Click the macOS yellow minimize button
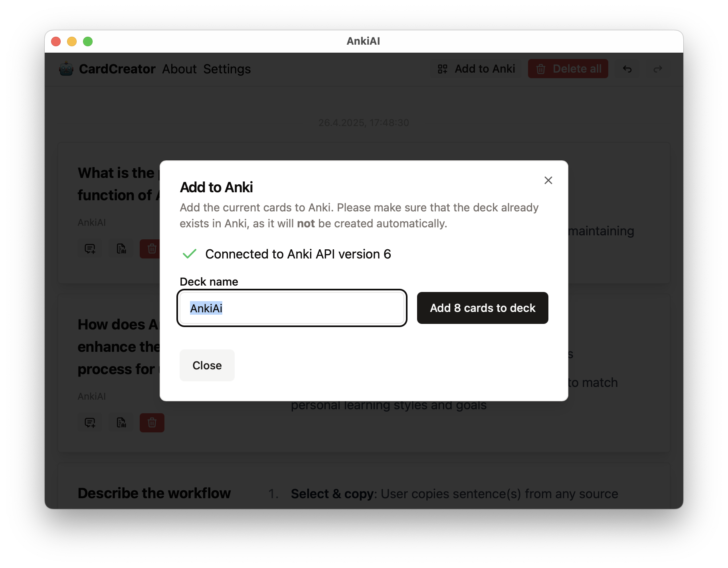Viewport: 728px width, 568px height. coord(72,41)
